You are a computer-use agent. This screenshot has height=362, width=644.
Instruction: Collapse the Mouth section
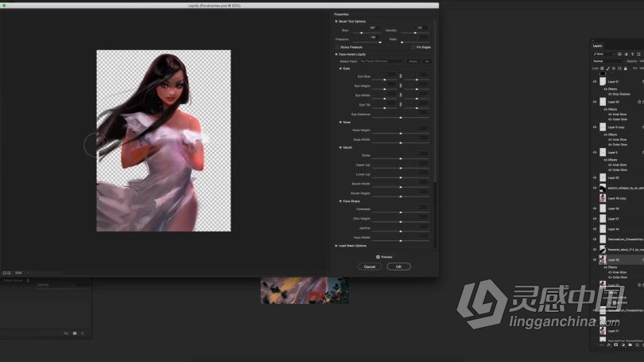pyautogui.click(x=340, y=147)
